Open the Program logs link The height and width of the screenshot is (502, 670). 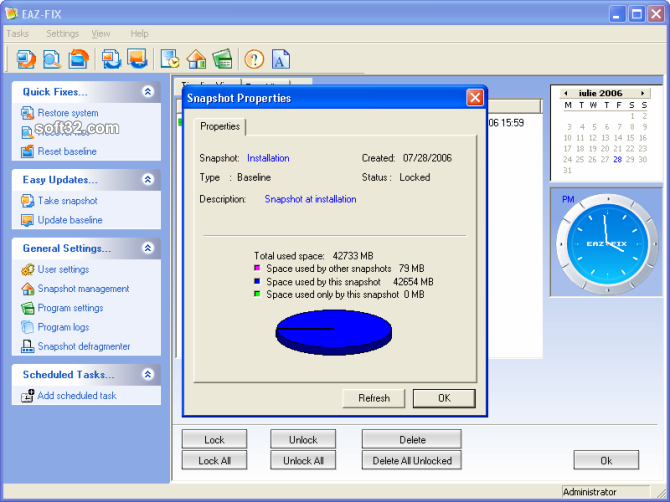coord(63,327)
